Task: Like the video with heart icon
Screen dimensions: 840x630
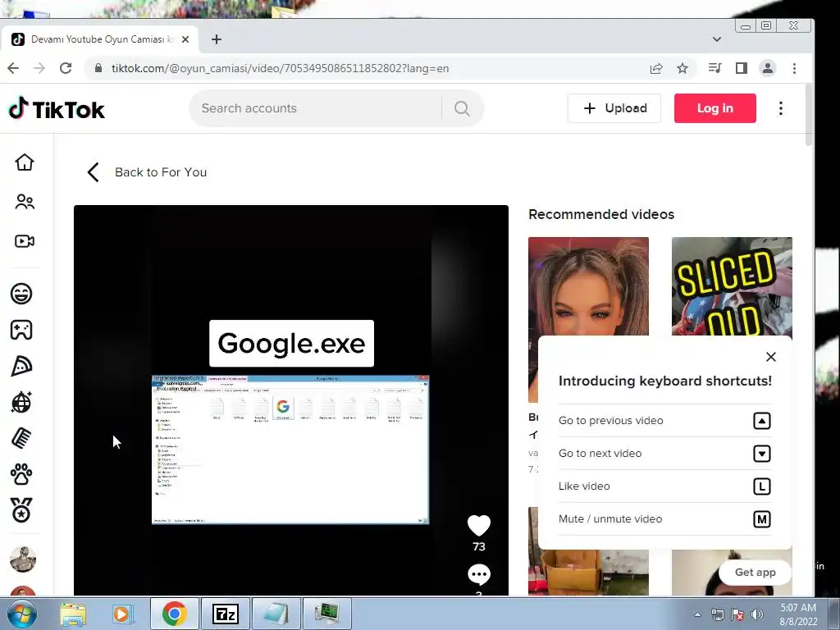Action: click(479, 526)
